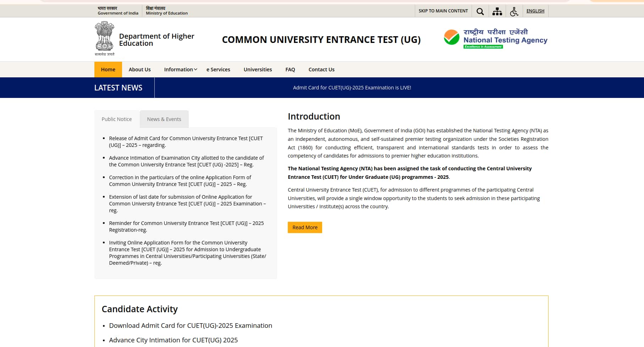
Task: Open the Government of India link
Action: pyautogui.click(x=118, y=11)
